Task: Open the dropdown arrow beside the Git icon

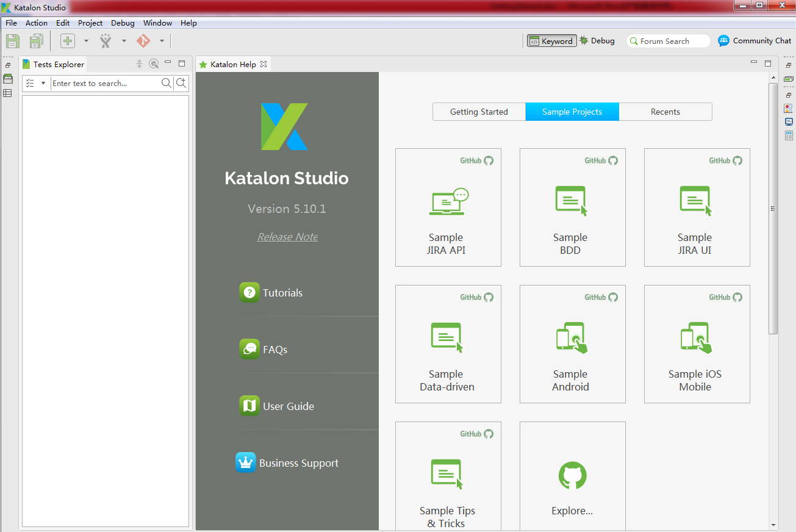Action: pos(162,41)
